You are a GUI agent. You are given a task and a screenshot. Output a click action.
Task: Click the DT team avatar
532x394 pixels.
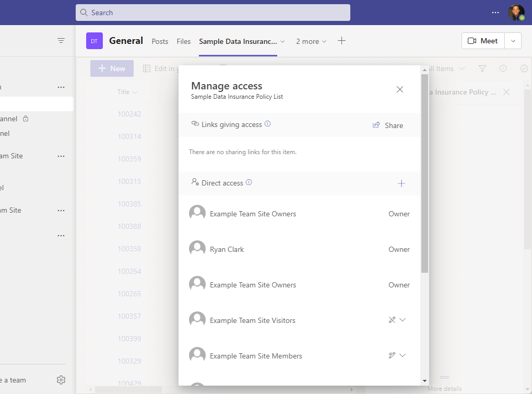94,41
